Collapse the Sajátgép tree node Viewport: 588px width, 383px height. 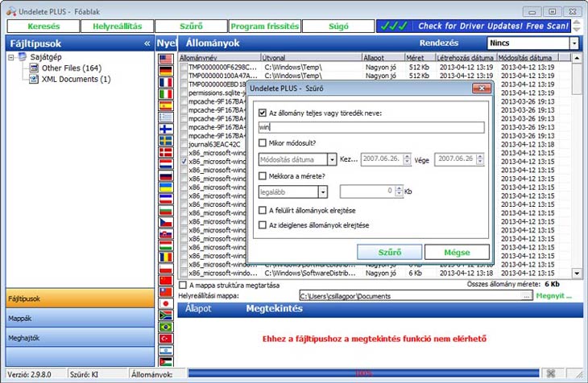11,57
